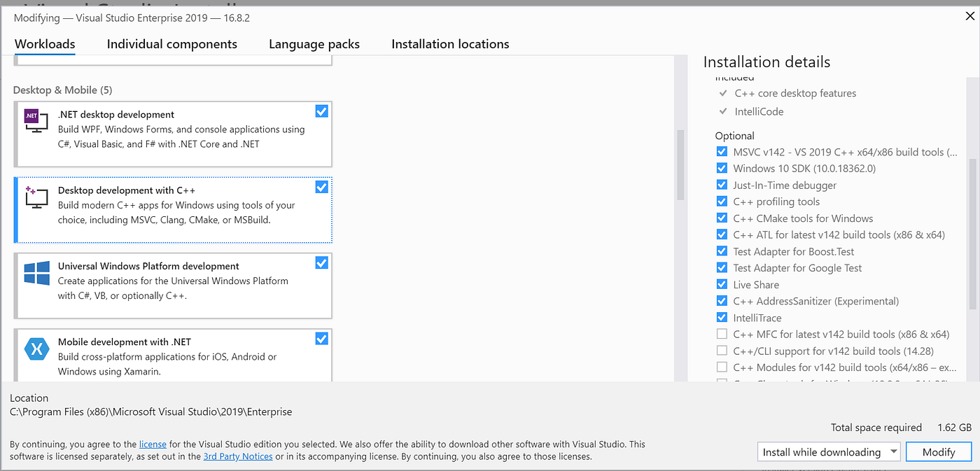
Task: Click the Optional section label
Action: 734,136
